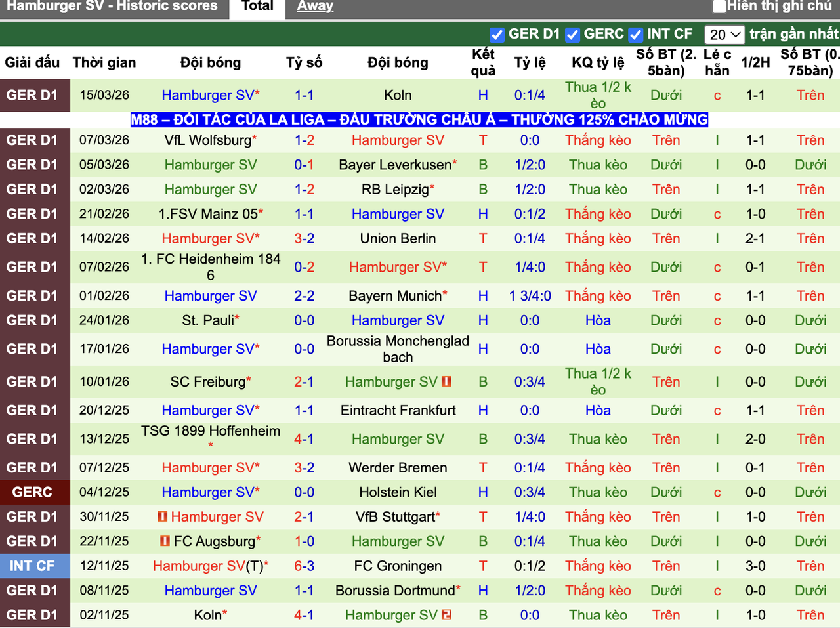Open Borussia Monchengladbach team link
The width and height of the screenshot is (840, 628).
[398, 349]
